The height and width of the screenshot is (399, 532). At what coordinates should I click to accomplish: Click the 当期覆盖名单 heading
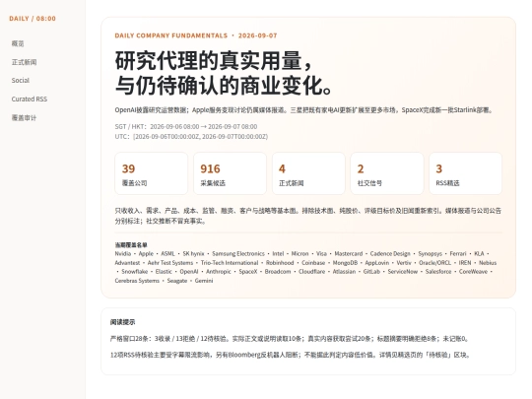(131, 245)
